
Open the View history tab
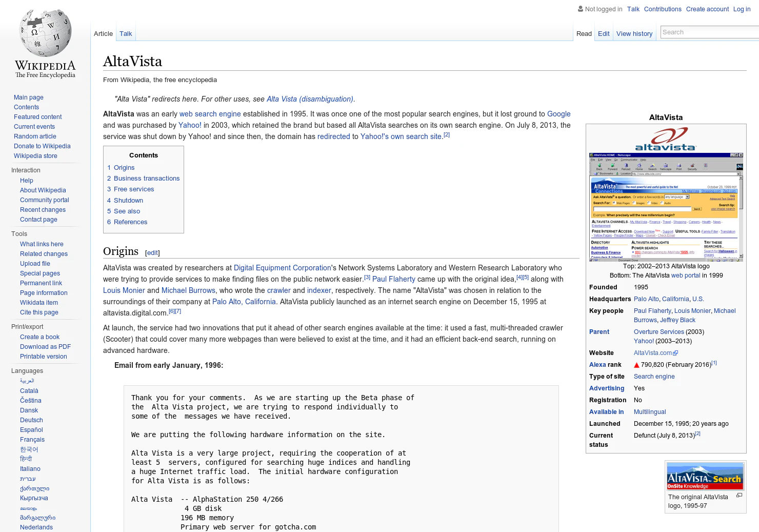pos(634,34)
